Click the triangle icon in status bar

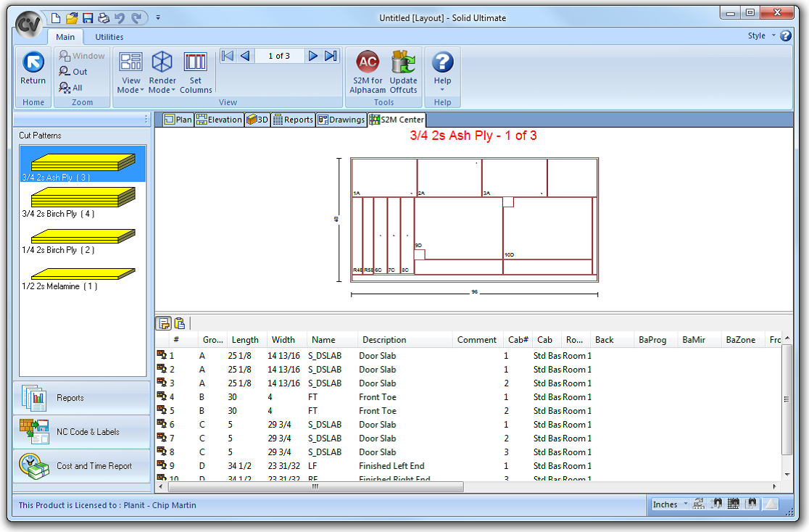(771, 504)
